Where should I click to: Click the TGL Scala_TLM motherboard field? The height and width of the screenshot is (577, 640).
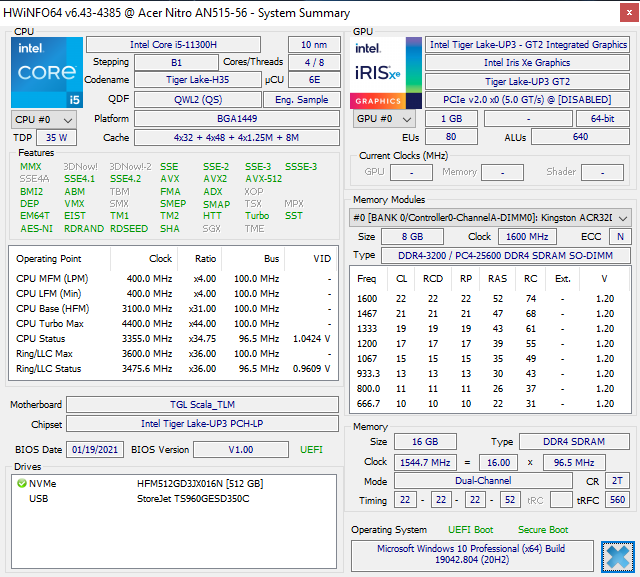click(204, 405)
